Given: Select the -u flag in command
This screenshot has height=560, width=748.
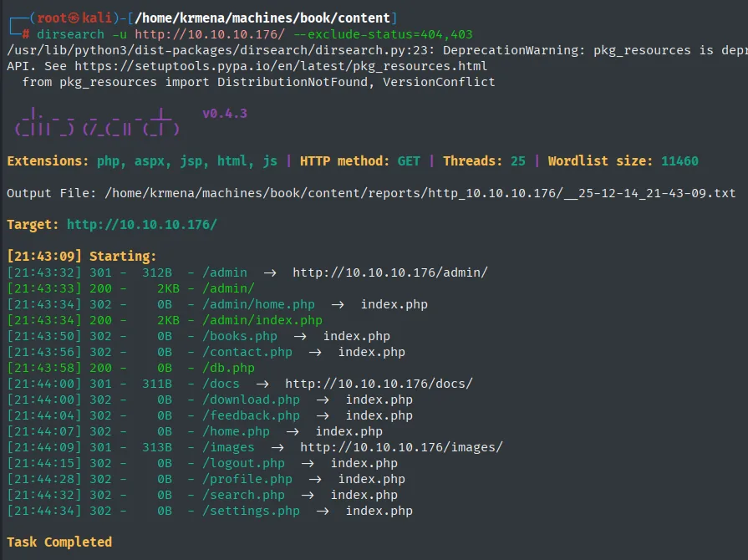Looking at the screenshot, I should 120,34.
